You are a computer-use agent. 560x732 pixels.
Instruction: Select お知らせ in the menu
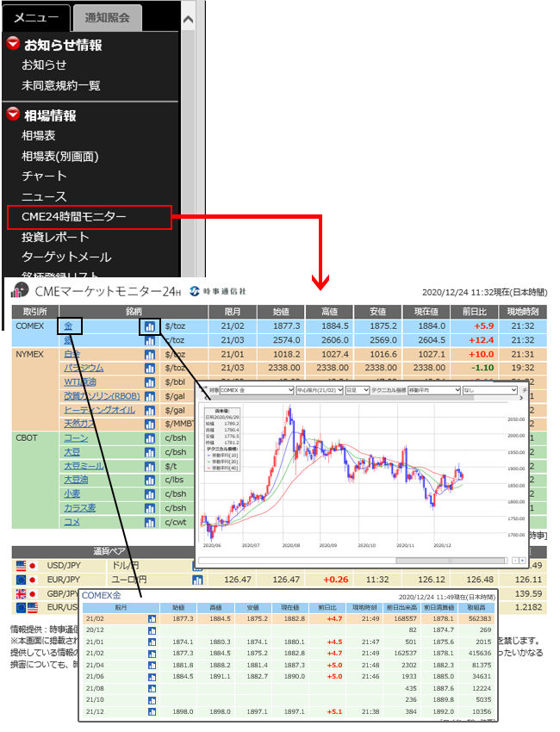point(44,65)
